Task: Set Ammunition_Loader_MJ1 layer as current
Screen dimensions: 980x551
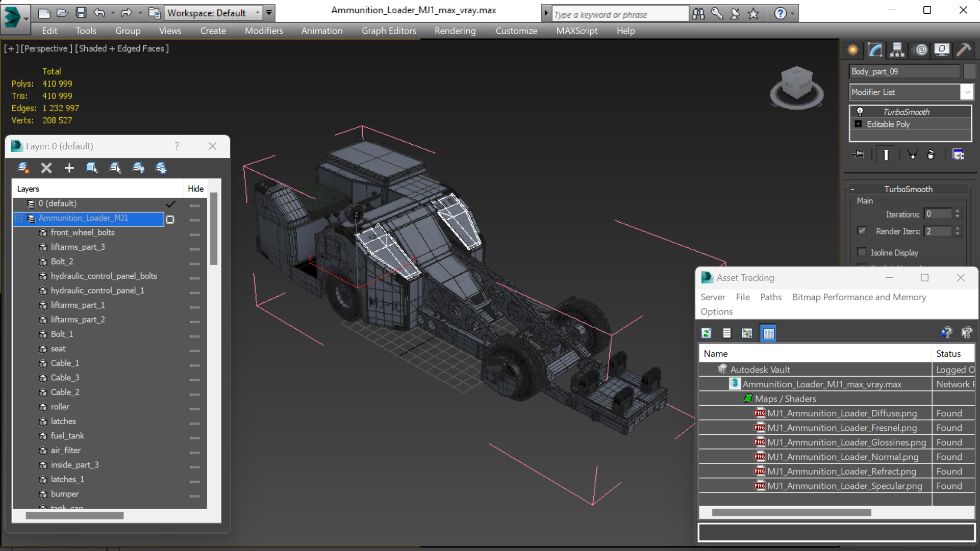Action: pyautogui.click(x=170, y=219)
